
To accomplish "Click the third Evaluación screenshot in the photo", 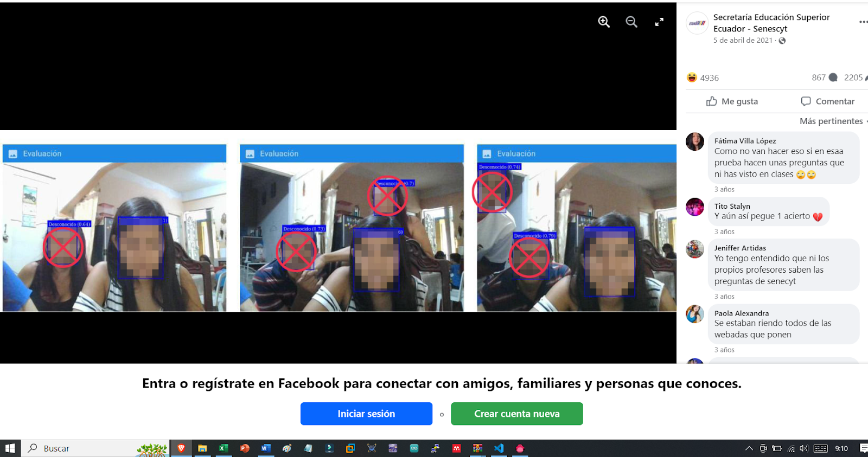I will pos(577,228).
